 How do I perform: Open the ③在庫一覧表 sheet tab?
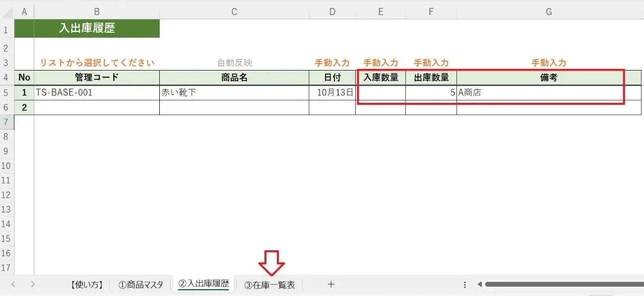(x=269, y=285)
